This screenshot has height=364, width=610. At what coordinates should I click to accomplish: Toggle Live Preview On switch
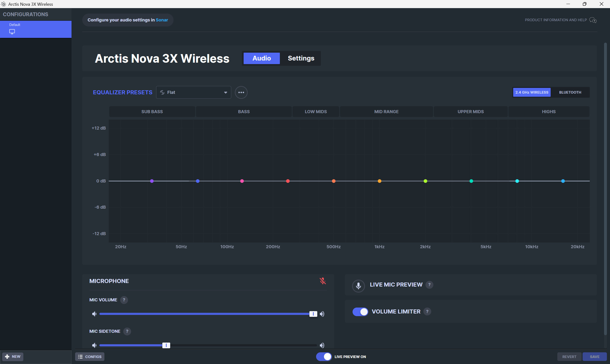tap(324, 357)
